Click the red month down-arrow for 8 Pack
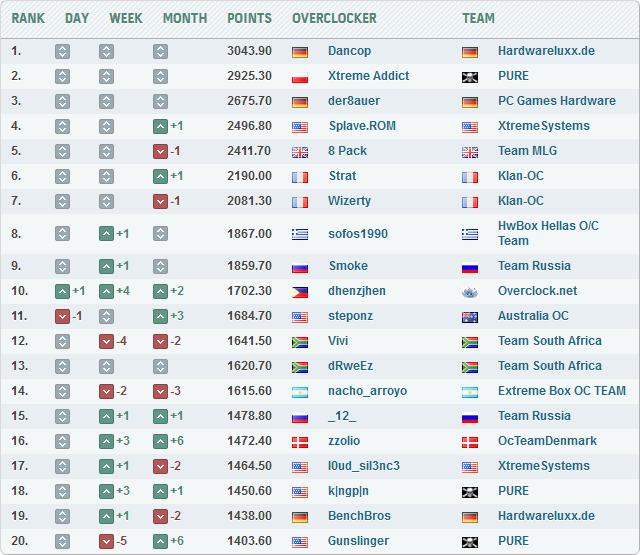 click(x=160, y=151)
